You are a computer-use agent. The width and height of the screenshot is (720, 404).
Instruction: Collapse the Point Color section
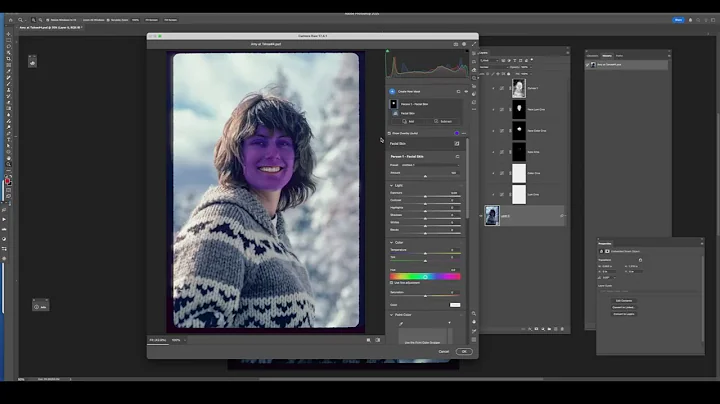click(x=392, y=315)
